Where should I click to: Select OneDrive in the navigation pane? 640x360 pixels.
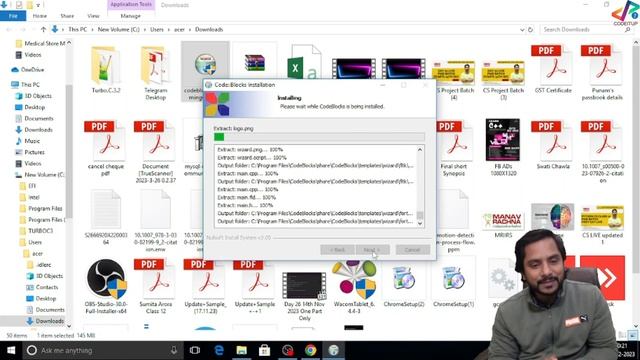coord(29,70)
